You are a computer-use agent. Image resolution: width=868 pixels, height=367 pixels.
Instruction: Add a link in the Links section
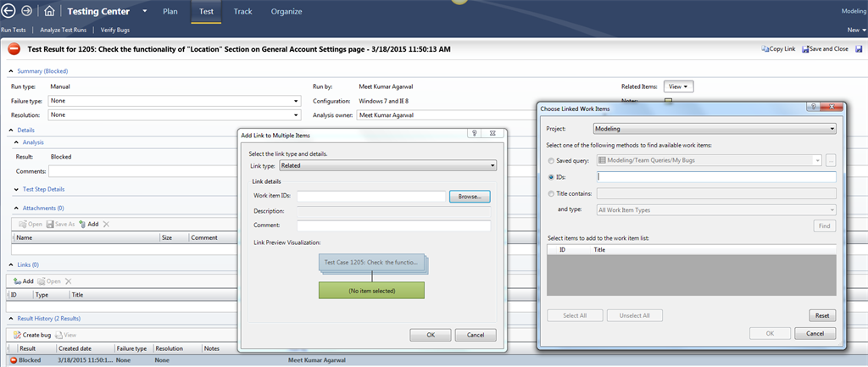coord(23,281)
